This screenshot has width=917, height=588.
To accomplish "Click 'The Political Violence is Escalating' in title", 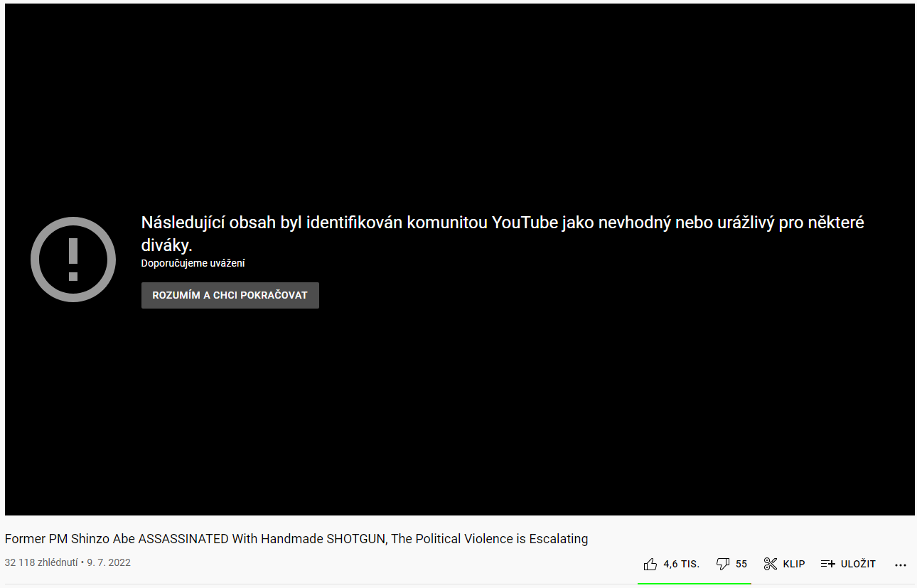I will pyautogui.click(x=490, y=539).
